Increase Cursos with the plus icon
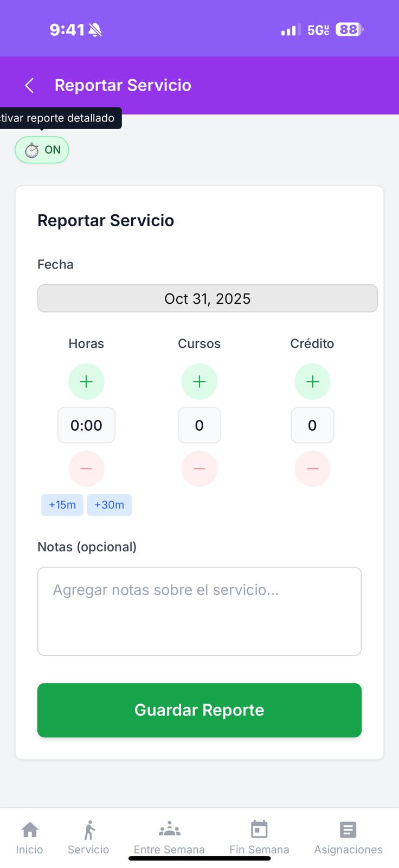This screenshot has width=399, height=868. click(200, 381)
